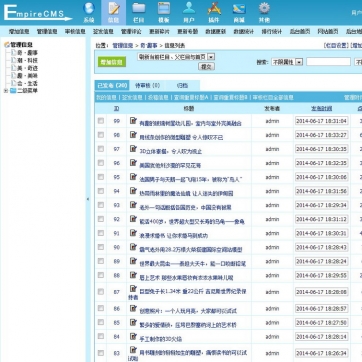Click the time field 2014-06-17 18:33:27
The height and width of the screenshot is (362, 362).
pos(321,135)
